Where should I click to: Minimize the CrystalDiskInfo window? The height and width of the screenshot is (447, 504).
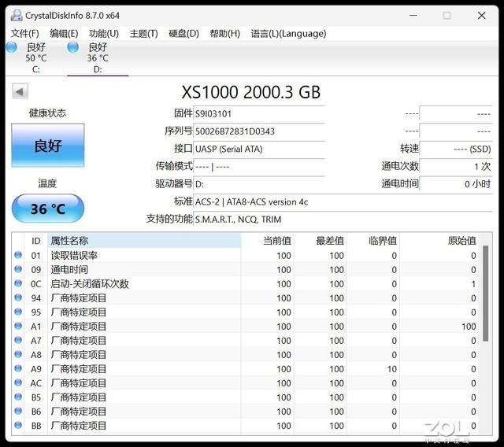pyautogui.click(x=413, y=15)
